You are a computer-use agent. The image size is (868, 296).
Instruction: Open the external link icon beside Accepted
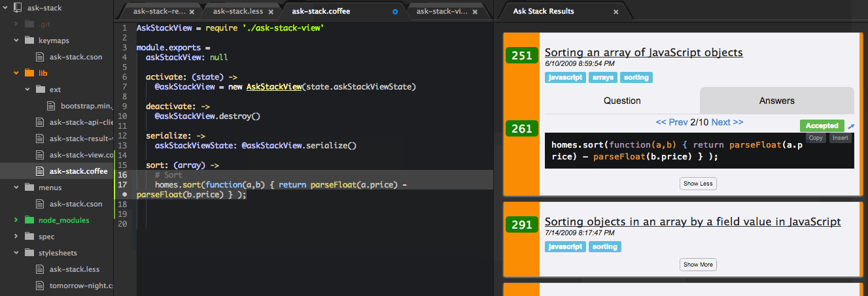850,126
